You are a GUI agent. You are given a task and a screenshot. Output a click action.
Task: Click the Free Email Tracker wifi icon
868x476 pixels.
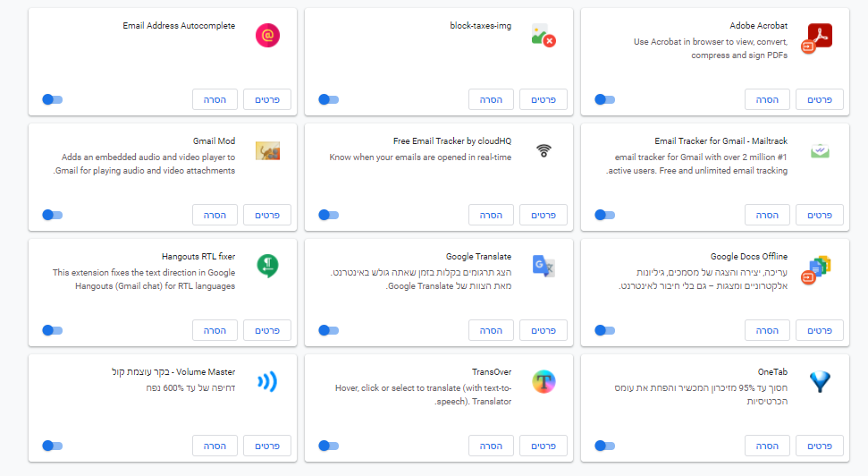coord(544,150)
